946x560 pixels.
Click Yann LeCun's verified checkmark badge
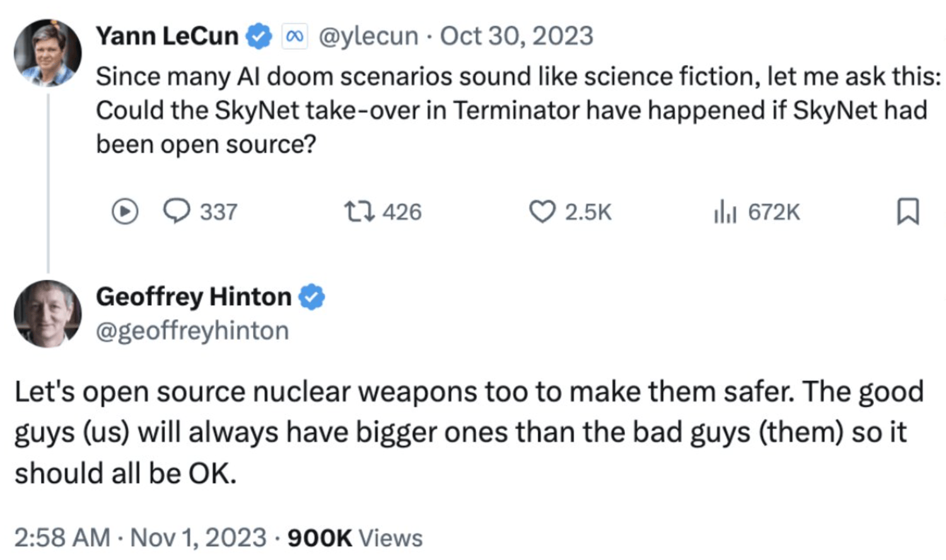pos(258,35)
